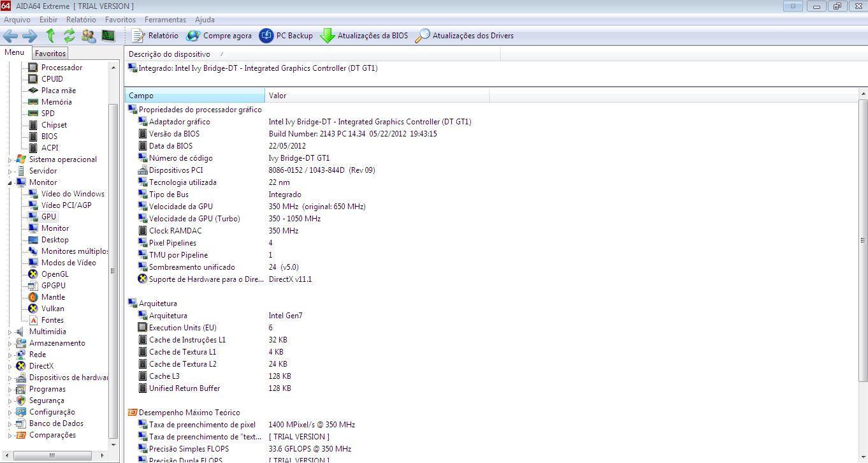Select the ACPI tree item
868x463 pixels.
50,148
